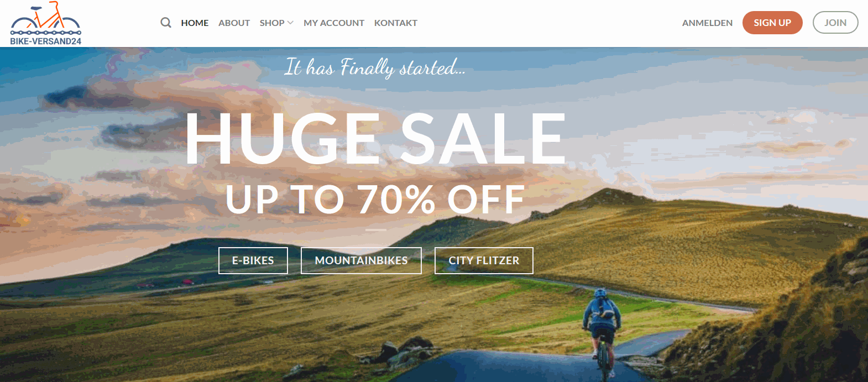Open MY ACCOUNT in the navigation

[x=334, y=23]
